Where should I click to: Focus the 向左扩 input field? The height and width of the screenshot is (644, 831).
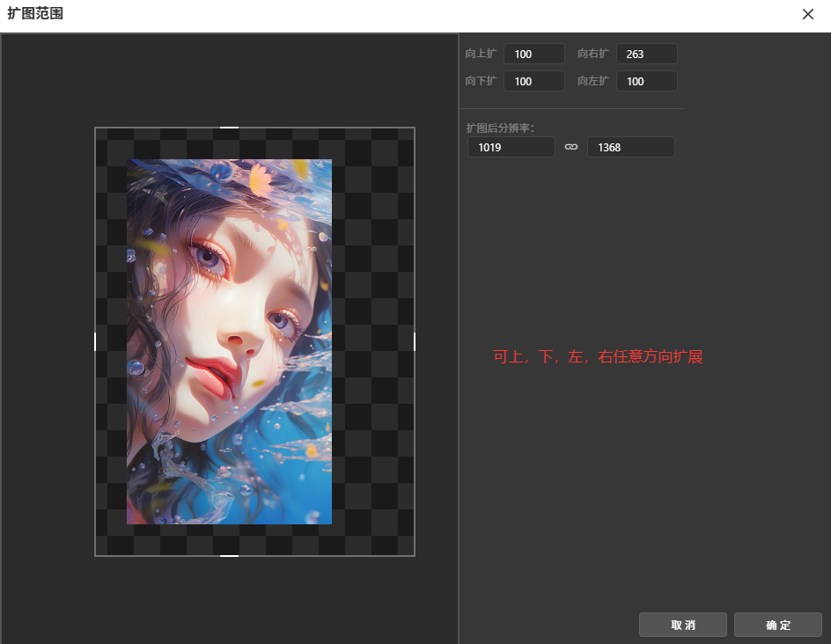click(646, 81)
